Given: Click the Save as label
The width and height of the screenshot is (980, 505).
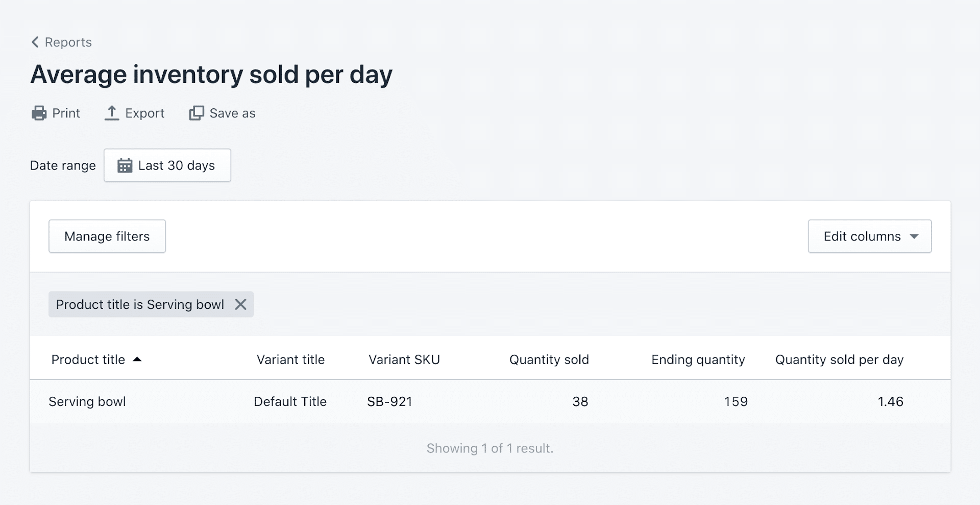Looking at the screenshot, I should (x=232, y=113).
